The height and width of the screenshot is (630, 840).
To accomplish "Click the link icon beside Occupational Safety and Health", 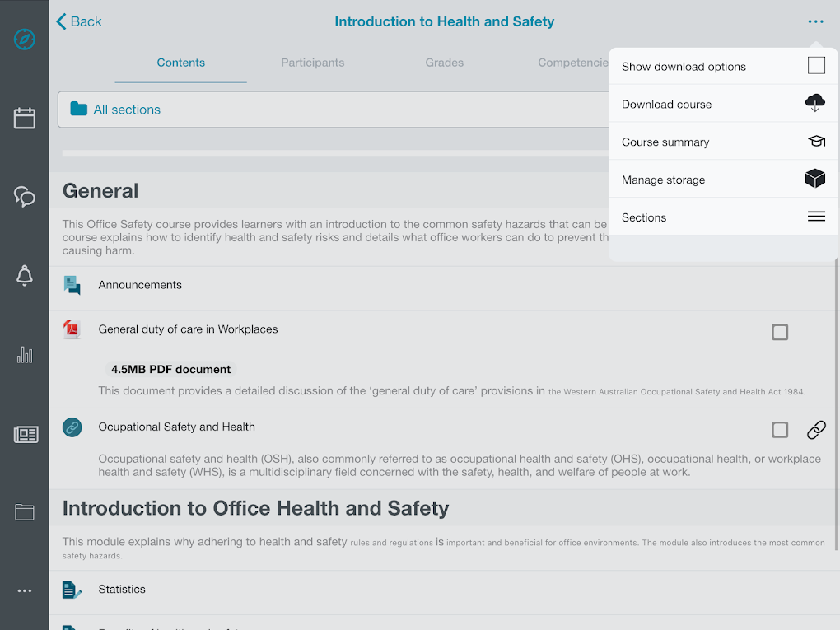I will click(x=816, y=430).
